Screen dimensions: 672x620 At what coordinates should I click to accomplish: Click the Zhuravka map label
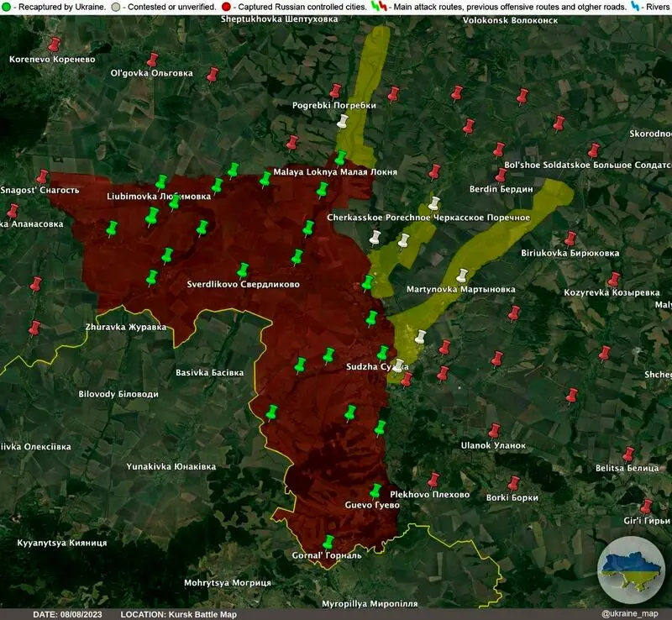pyautogui.click(x=125, y=327)
